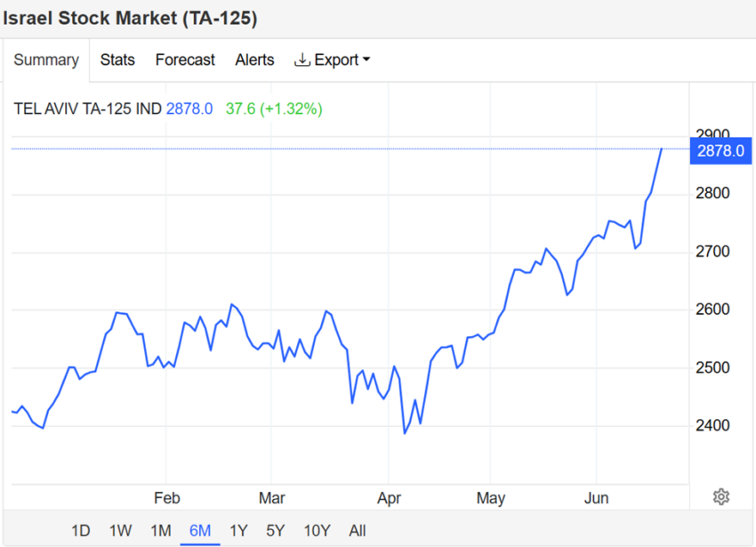Open chart settings gear icon
This screenshot has width=756, height=547.
[x=721, y=496]
